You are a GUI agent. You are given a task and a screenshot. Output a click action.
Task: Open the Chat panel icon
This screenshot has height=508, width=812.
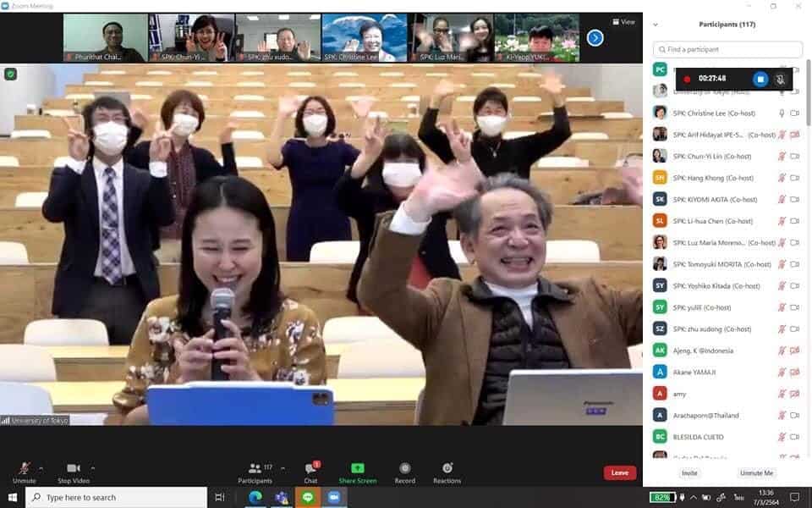click(x=310, y=469)
